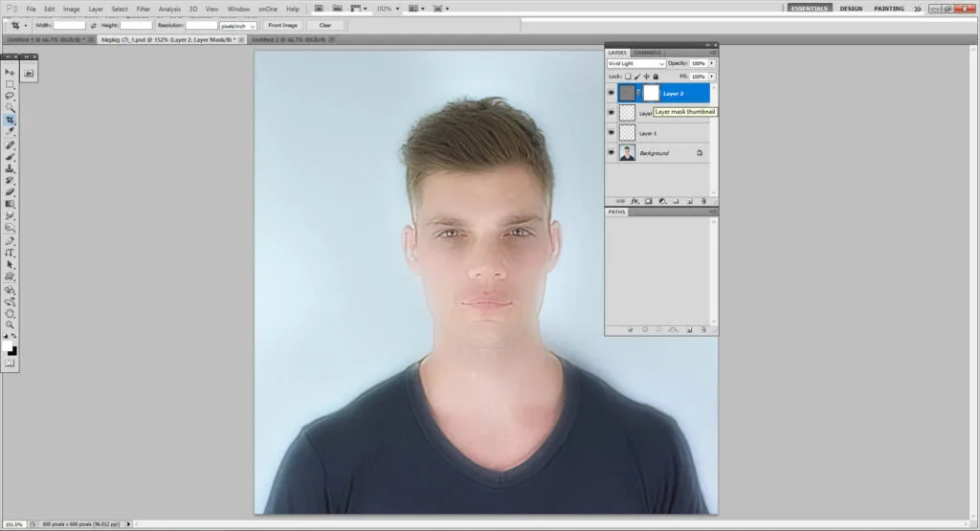Hide the Background layer eye icon
The height and width of the screenshot is (531, 980).
612,152
